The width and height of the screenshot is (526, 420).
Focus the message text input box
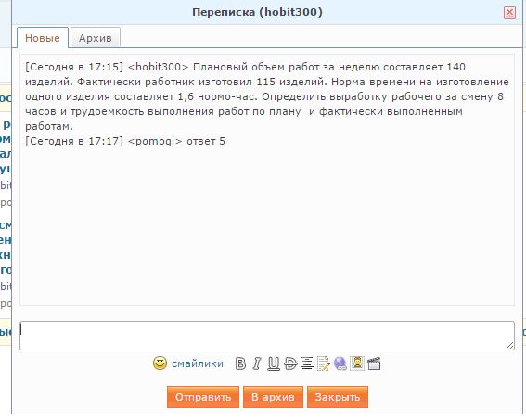(267, 336)
